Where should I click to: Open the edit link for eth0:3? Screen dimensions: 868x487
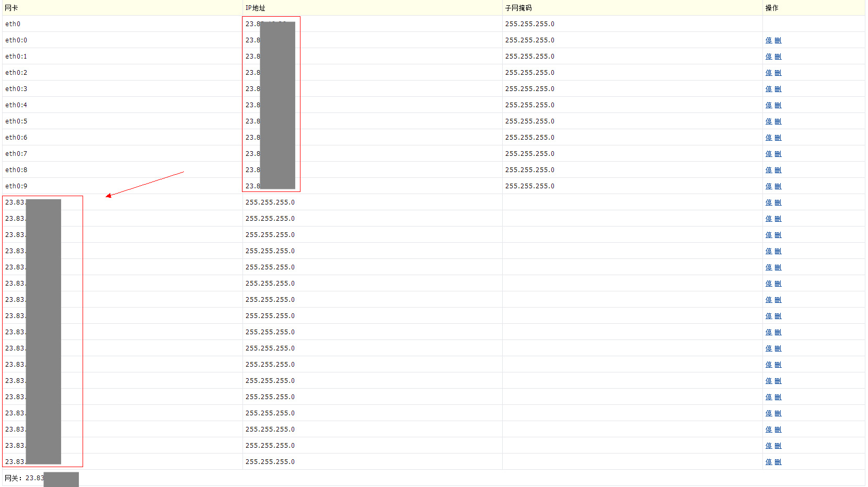(768, 89)
